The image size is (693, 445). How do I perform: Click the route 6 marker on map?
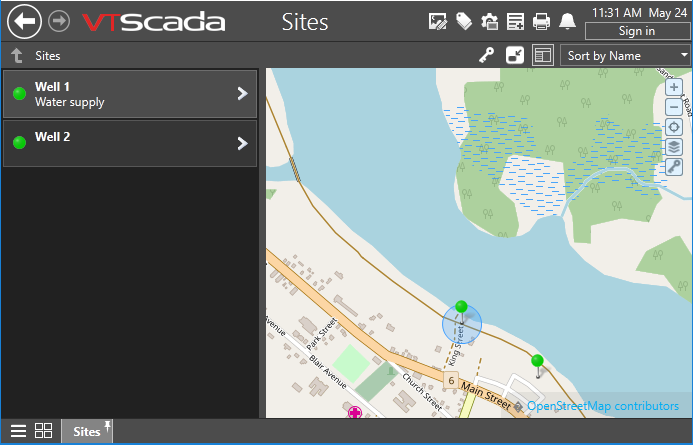pyautogui.click(x=451, y=380)
